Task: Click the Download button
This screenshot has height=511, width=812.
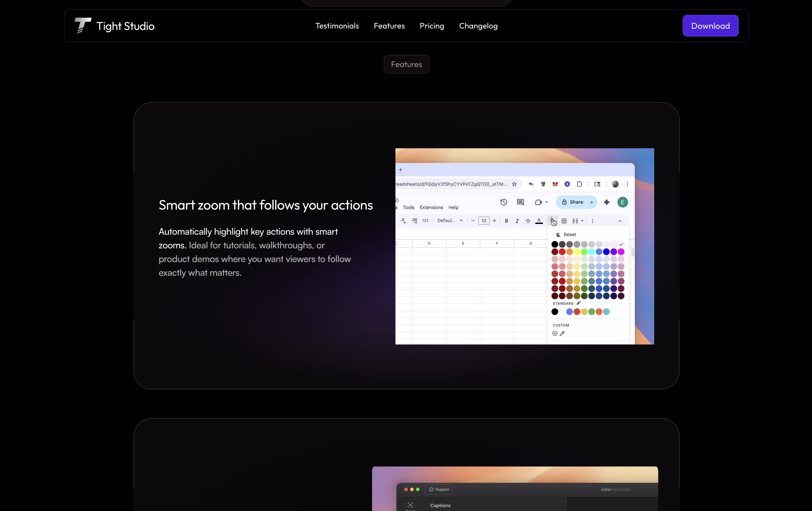Action: click(x=710, y=26)
